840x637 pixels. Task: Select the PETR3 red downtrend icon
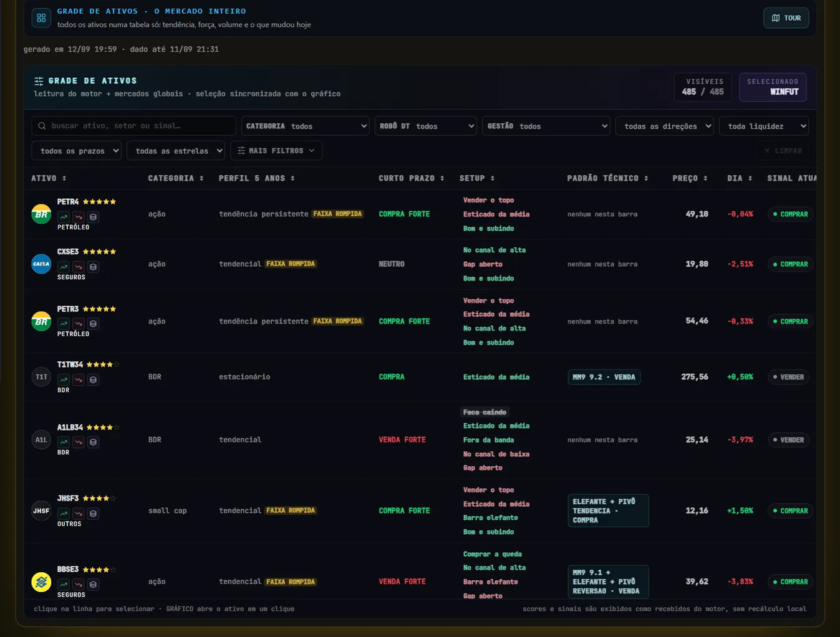click(x=79, y=323)
